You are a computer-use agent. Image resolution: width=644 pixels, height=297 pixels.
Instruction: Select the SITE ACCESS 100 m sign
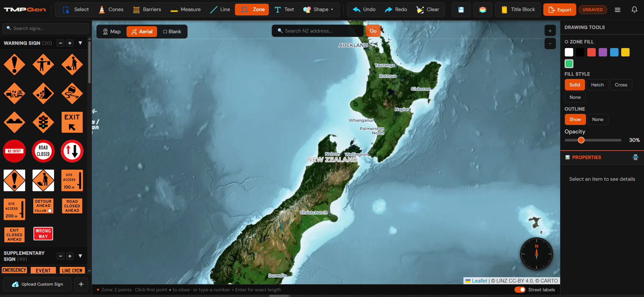pos(72,180)
